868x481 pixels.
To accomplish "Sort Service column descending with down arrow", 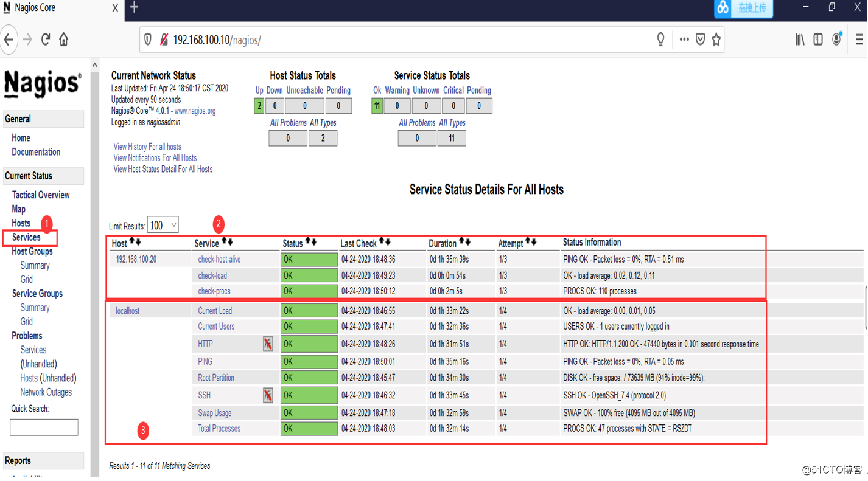I will tap(230, 242).
